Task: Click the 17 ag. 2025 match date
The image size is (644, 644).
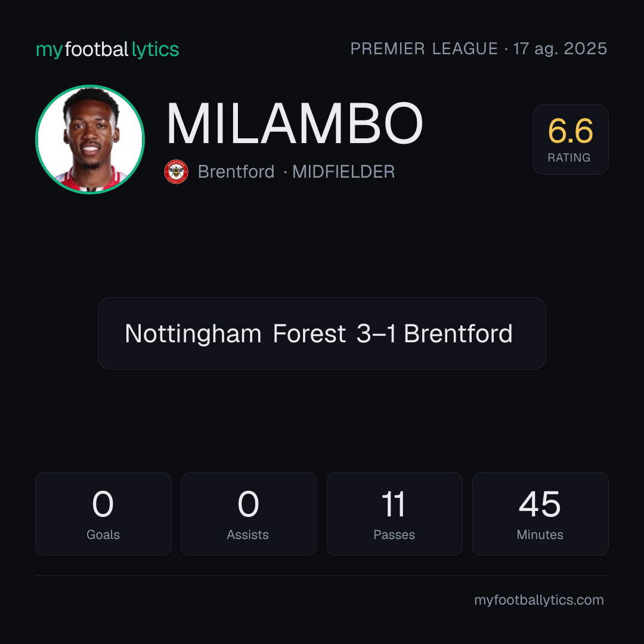Action: 560,49
